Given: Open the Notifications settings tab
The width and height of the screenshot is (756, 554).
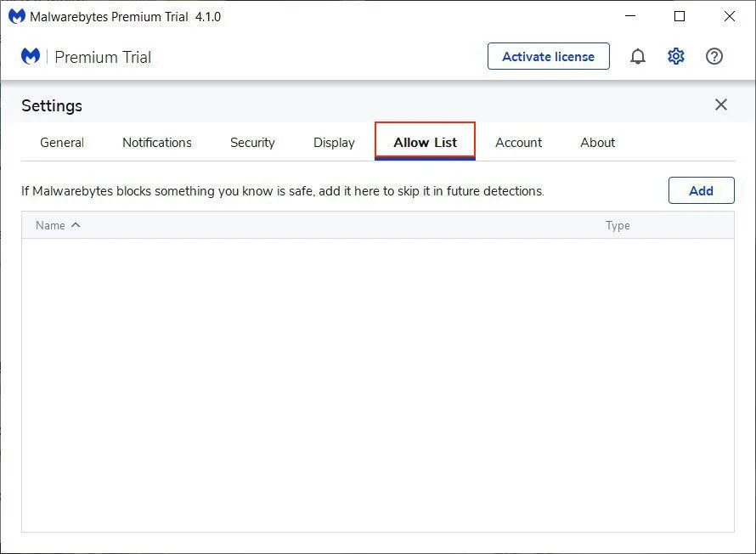Looking at the screenshot, I should (157, 143).
